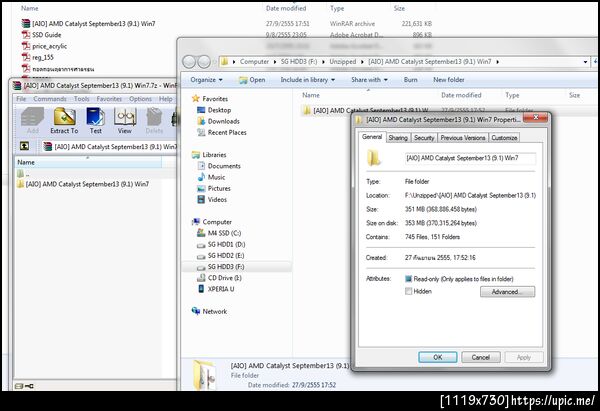The image size is (600, 411).
Task: Click SG HDD3 (F:) breadcrumb segment
Action: 299,62
